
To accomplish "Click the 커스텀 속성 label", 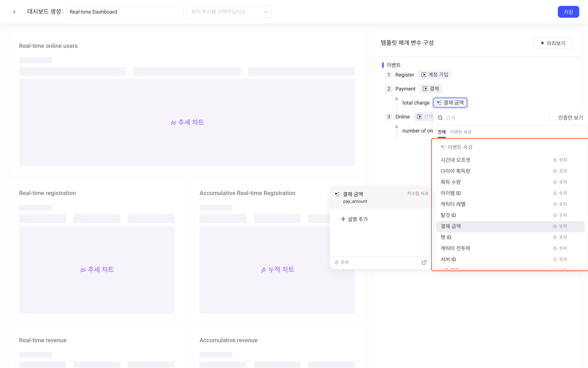I will 418,194.
